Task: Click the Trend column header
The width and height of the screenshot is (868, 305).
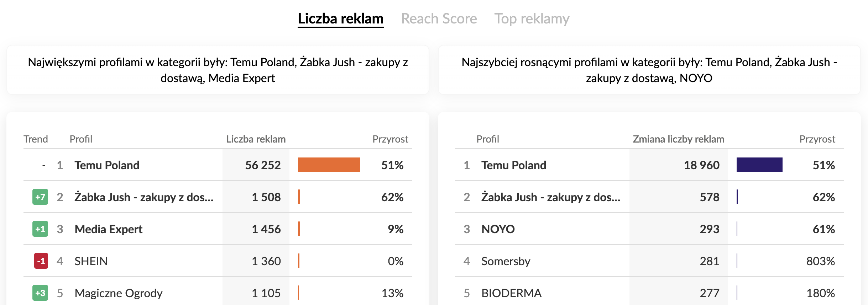Action: [36, 139]
